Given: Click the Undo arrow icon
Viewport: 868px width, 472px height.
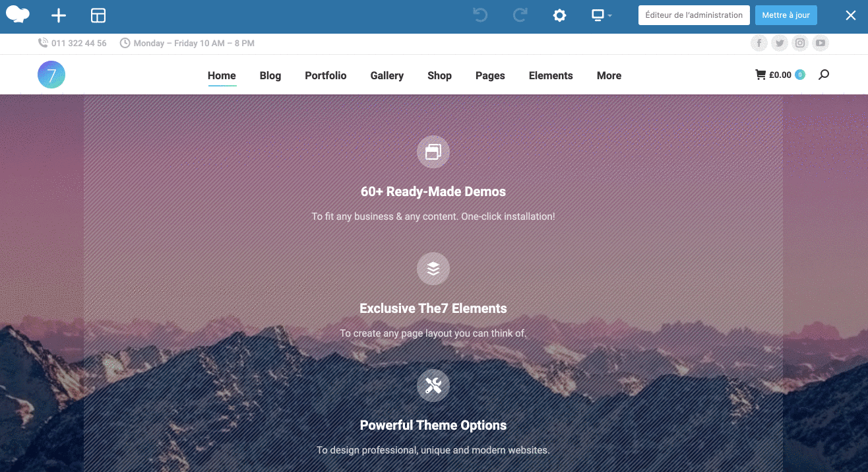Looking at the screenshot, I should (x=480, y=15).
